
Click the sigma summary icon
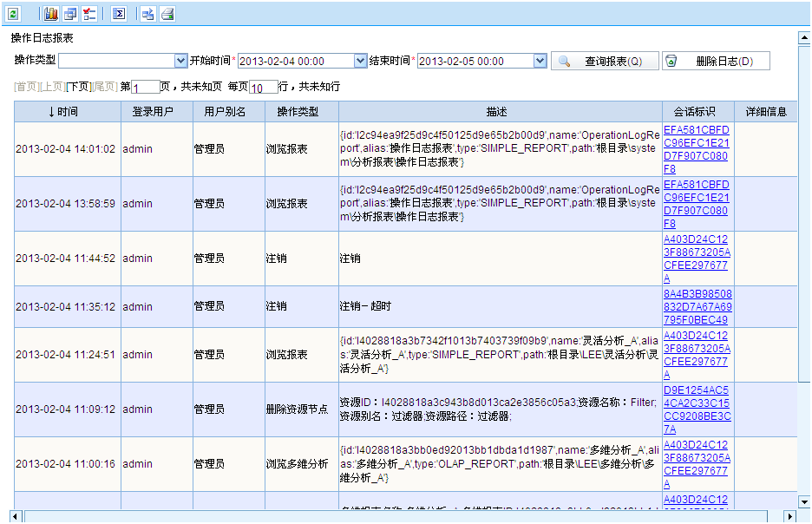coord(119,14)
